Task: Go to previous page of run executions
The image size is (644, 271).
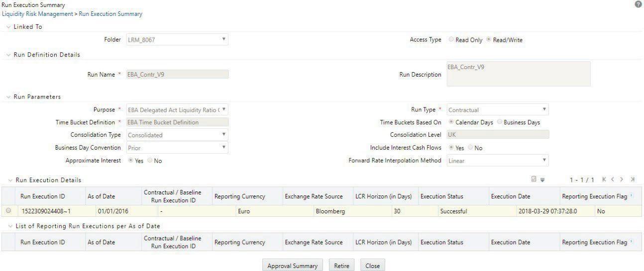Action: (x=614, y=180)
